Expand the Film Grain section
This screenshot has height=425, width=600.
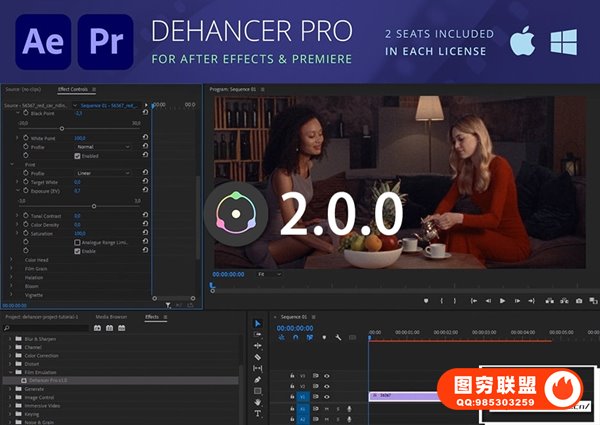coord(12,268)
